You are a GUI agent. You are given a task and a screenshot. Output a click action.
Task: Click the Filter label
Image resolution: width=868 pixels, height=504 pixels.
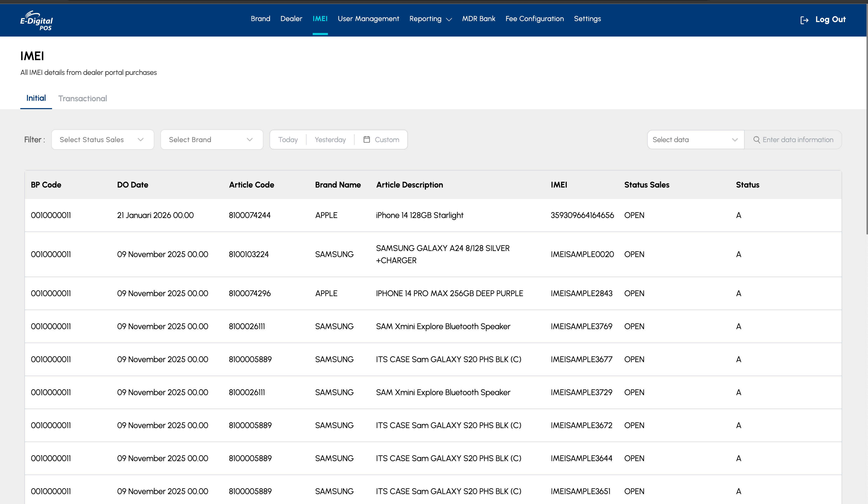[x=35, y=140]
